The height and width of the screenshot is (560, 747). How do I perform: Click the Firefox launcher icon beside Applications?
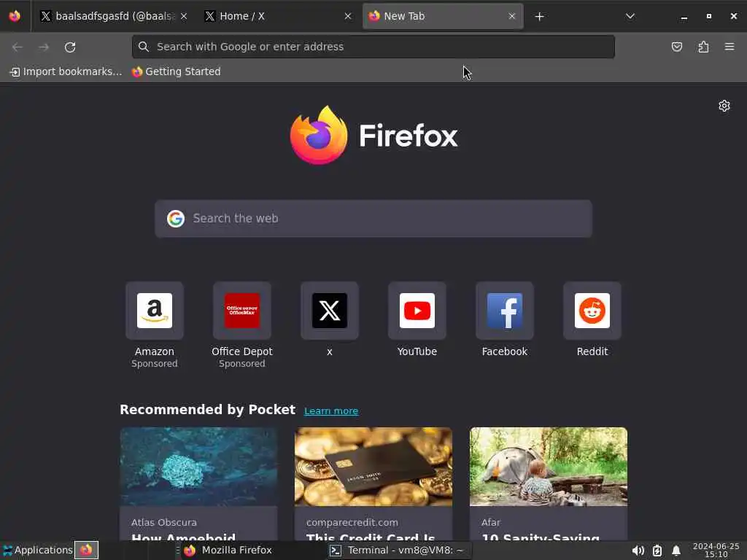[86, 550]
